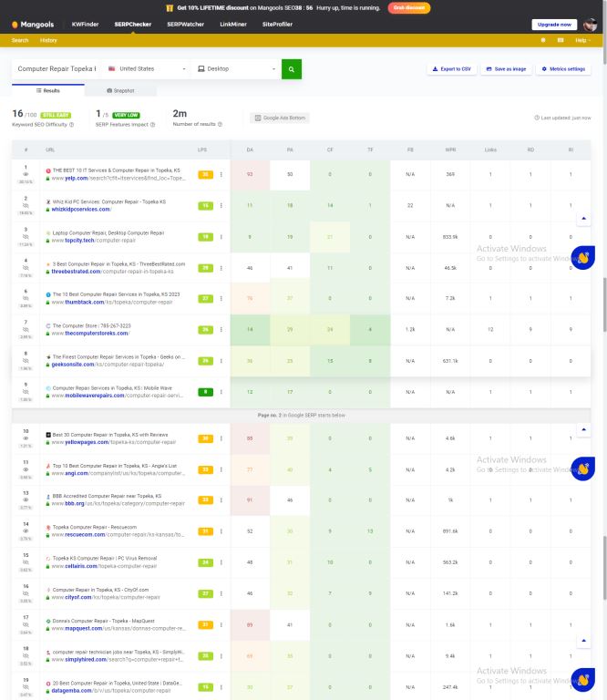
Task: Toggle eye visibility for angi.com result
Action: coord(26,469)
